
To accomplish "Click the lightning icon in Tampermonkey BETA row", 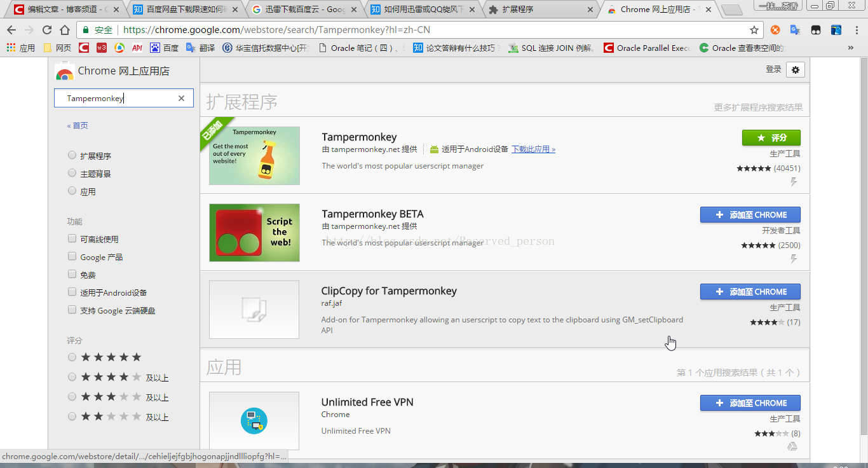I will tap(794, 259).
